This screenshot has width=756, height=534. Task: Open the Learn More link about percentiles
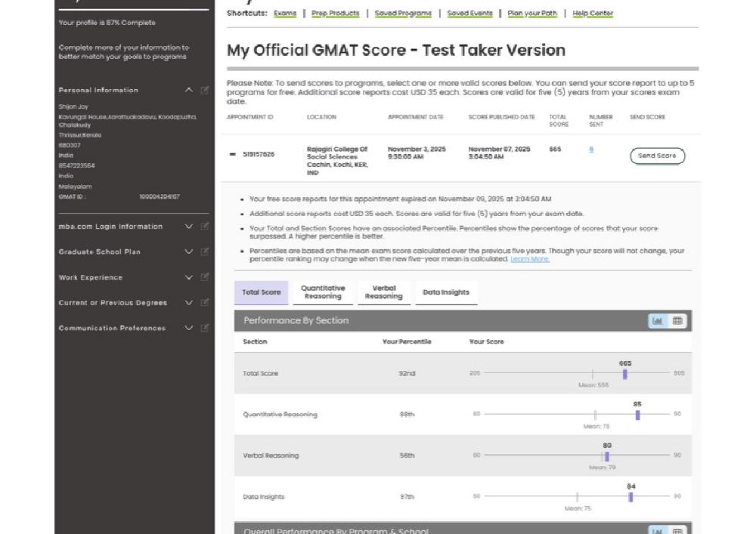tap(530, 259)
